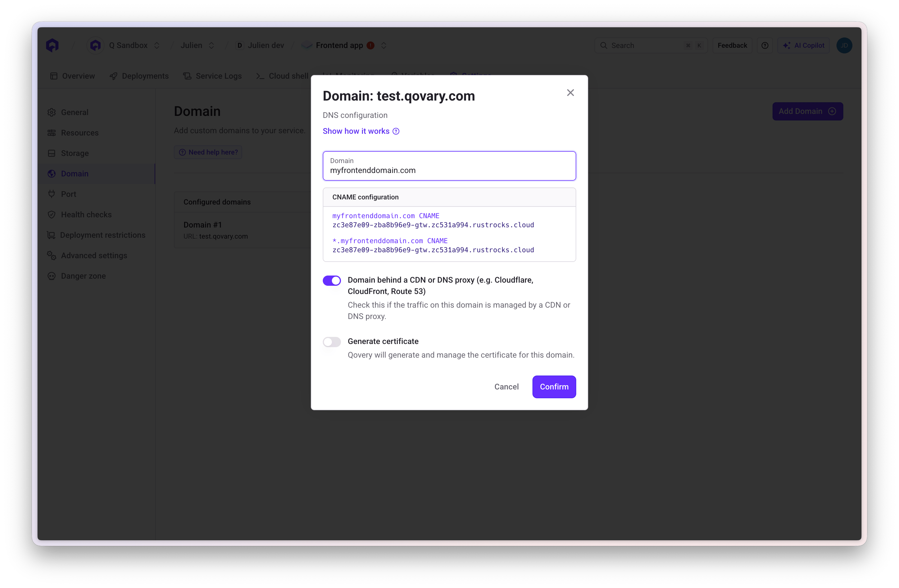Click the red error badge on Frontend app
The height and width of the screenshot is (588, 899).
371,45
